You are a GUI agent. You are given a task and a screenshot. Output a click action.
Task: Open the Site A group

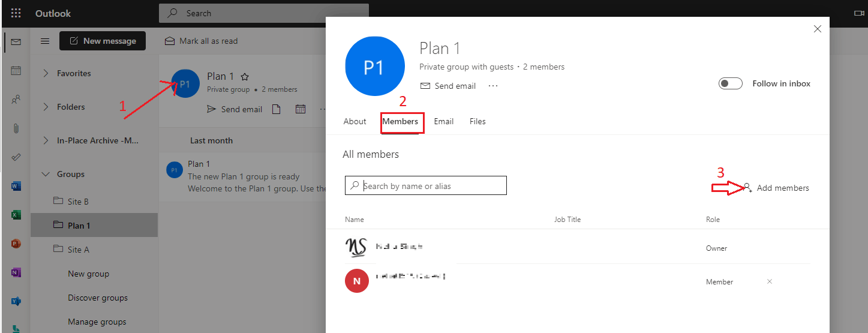point(94,250)
